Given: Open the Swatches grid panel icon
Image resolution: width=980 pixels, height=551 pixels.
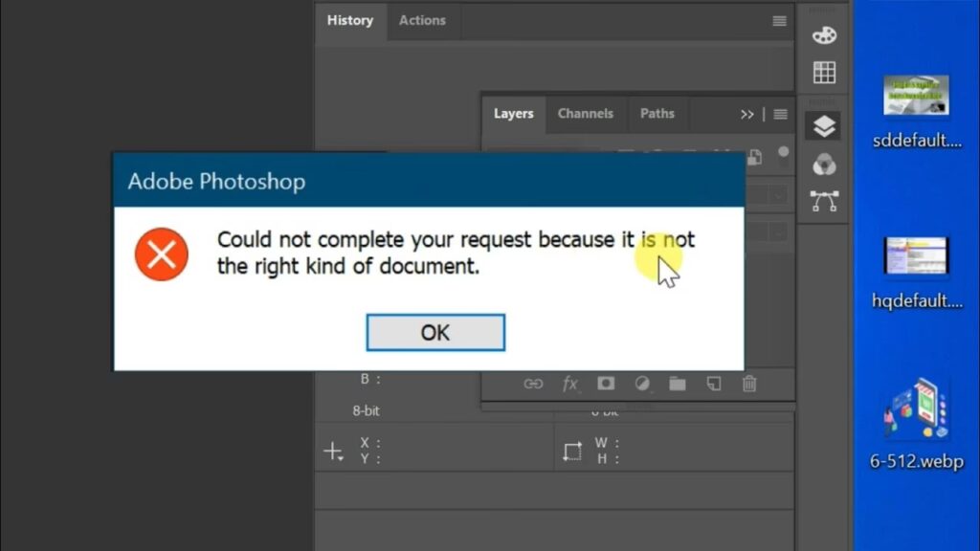Looking at the screenshot, I should (823, 72).
